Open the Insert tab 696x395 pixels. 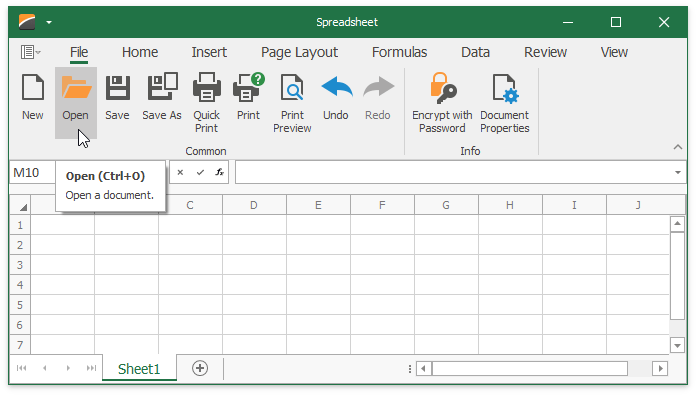coord(209,52)
